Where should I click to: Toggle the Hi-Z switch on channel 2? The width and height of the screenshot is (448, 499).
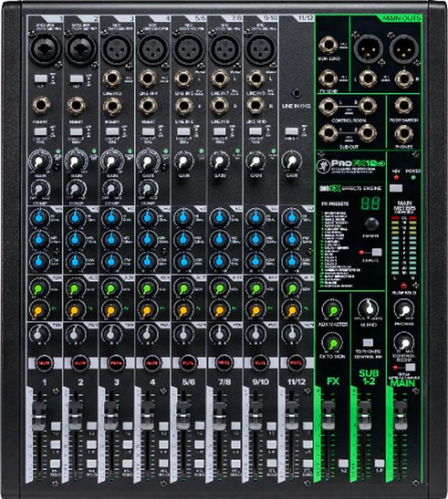point(76,78)
